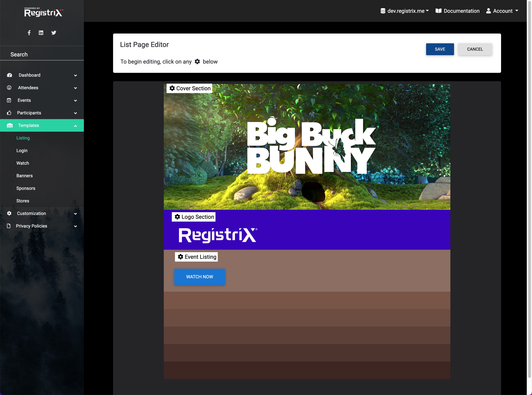Click the Logo Section settings gear icon
532x395 pixels.
click(178, 217)
